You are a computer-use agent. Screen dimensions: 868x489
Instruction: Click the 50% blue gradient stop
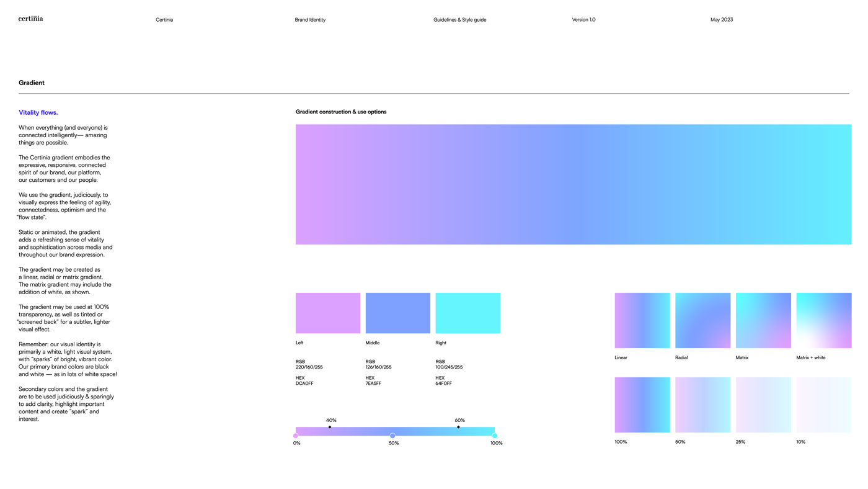pyautogui.click(x=392, y=436)
